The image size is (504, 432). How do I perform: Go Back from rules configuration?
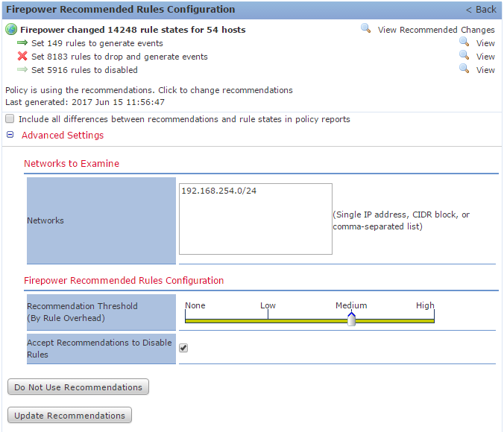[481, 10]
